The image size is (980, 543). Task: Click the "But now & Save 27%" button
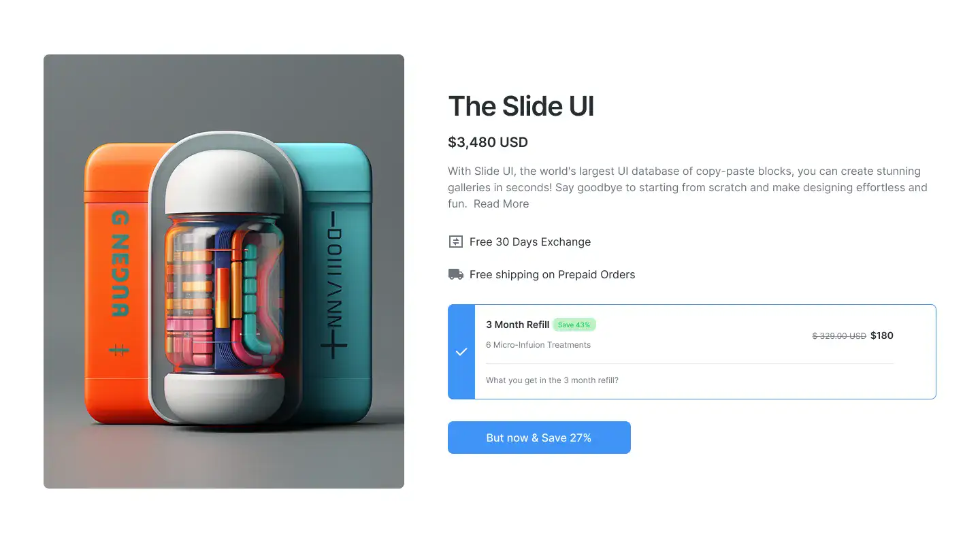(539, 438)
